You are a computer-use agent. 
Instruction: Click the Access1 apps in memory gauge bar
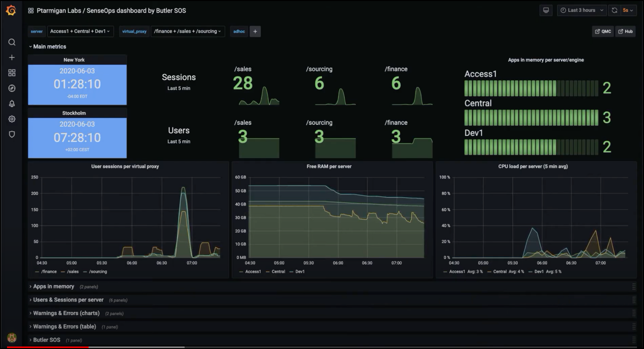tap(531, 88)
